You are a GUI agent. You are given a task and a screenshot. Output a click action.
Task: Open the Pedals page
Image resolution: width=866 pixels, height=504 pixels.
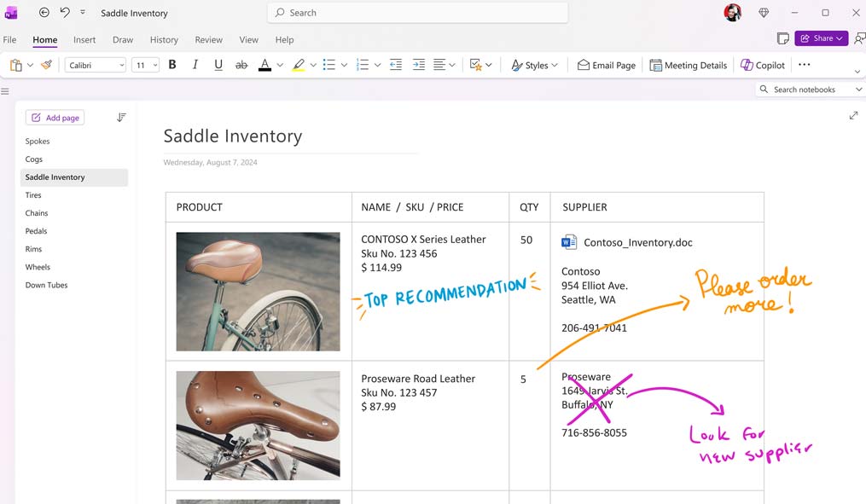point(36,231)
